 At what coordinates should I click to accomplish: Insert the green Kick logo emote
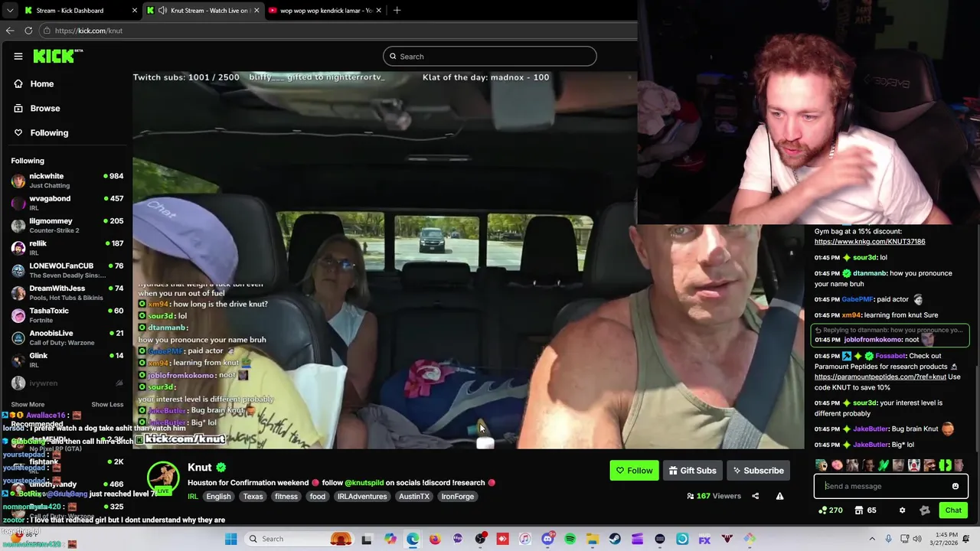click(x=945, y=465)
